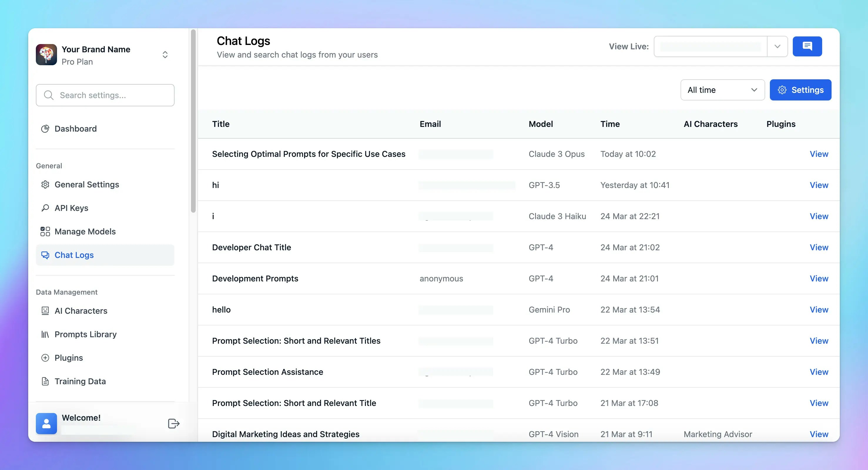
Task: Click the General Settings gear icon
Action: point(45,185)
